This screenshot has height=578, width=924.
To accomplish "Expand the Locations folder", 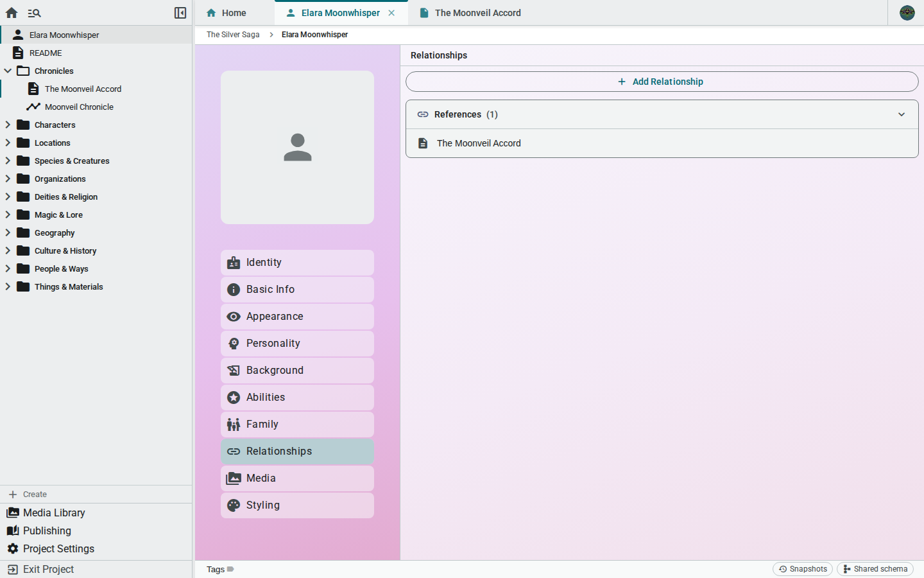I will [8, 143].
